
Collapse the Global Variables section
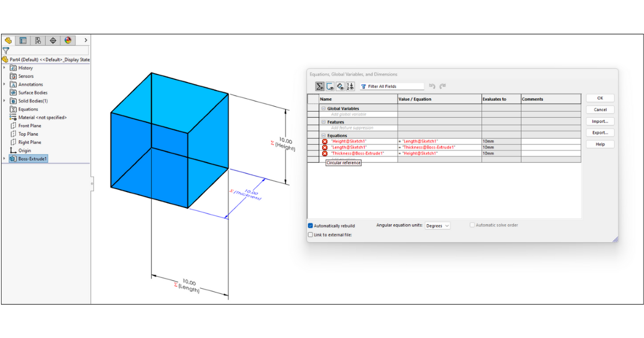click(324, 109)
